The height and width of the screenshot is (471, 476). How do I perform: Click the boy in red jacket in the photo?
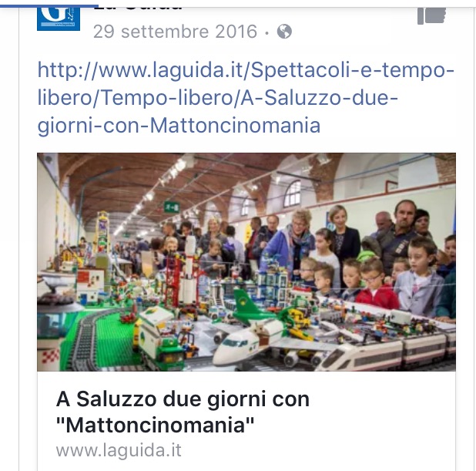pyautogui.click(x=376, y=283)
